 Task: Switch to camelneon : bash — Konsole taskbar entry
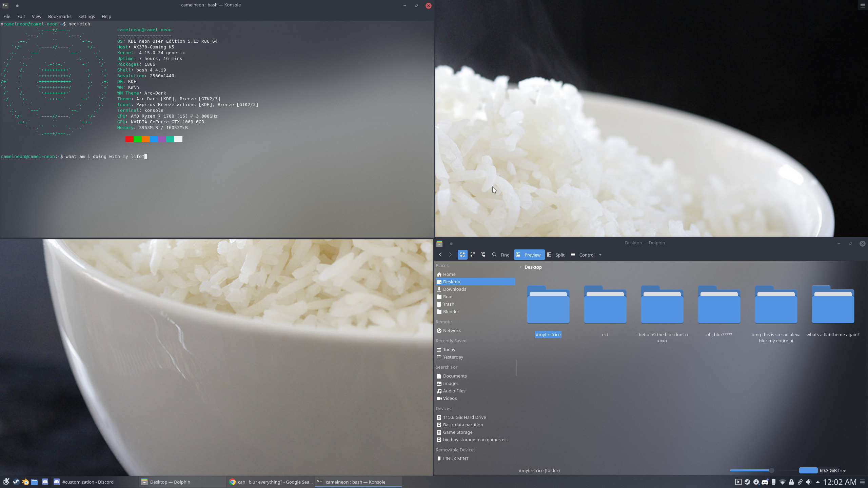coord(358,482)
